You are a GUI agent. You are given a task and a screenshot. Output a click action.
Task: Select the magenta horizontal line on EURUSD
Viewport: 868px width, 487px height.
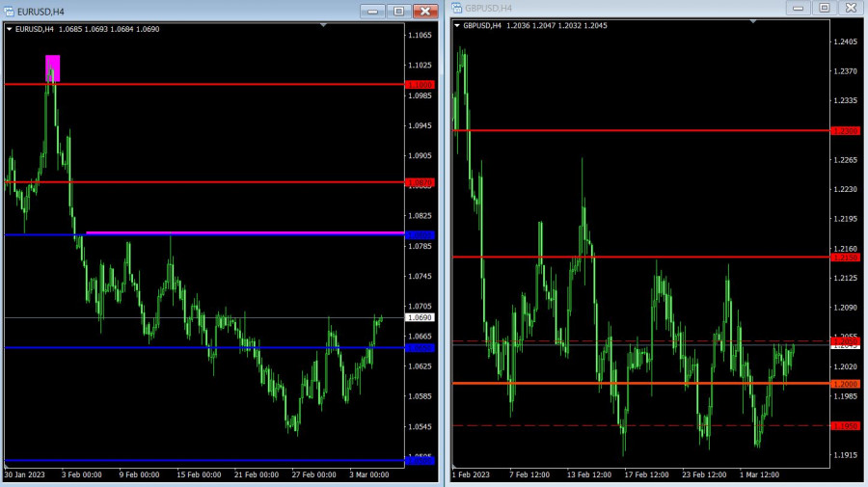tap(241, 232)
